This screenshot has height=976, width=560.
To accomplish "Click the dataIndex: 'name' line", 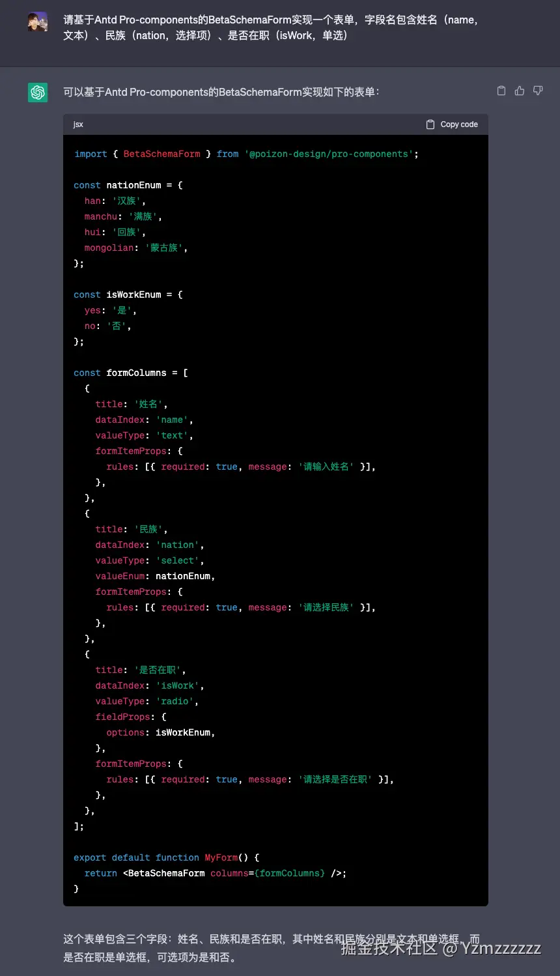I will point(145,420).
